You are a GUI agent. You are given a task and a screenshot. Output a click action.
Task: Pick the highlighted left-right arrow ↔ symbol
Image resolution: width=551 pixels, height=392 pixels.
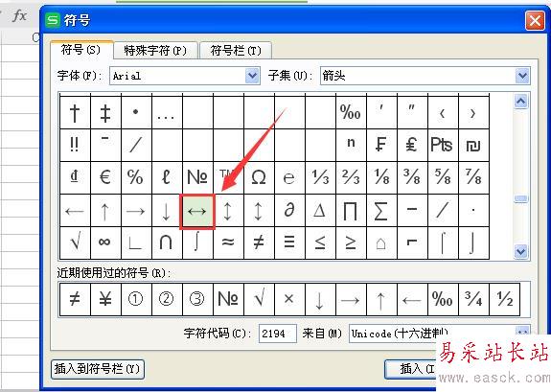(x=197, y=211)
